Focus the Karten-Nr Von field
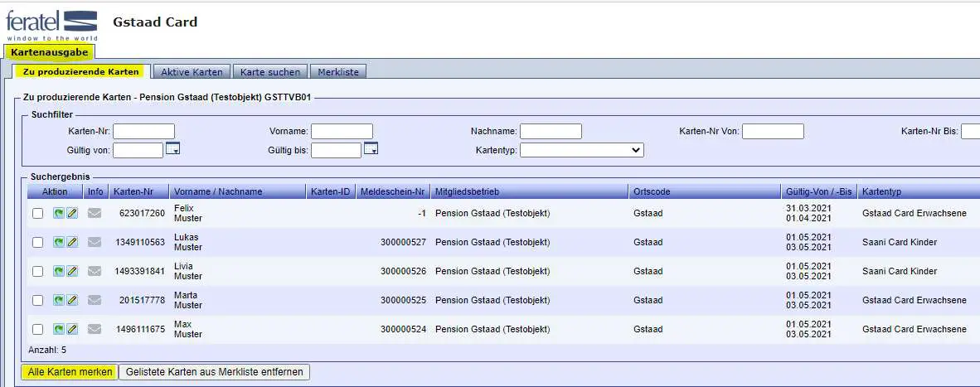 (x=773, y=131)
